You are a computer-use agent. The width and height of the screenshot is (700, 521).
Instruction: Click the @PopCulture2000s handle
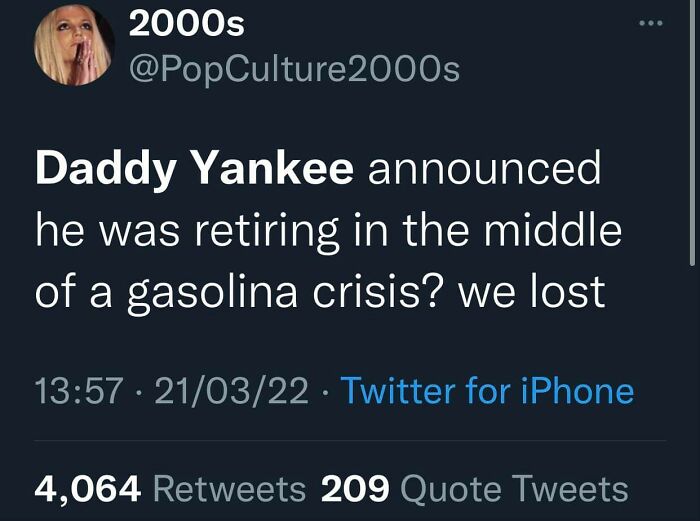[x=295, y=67]
